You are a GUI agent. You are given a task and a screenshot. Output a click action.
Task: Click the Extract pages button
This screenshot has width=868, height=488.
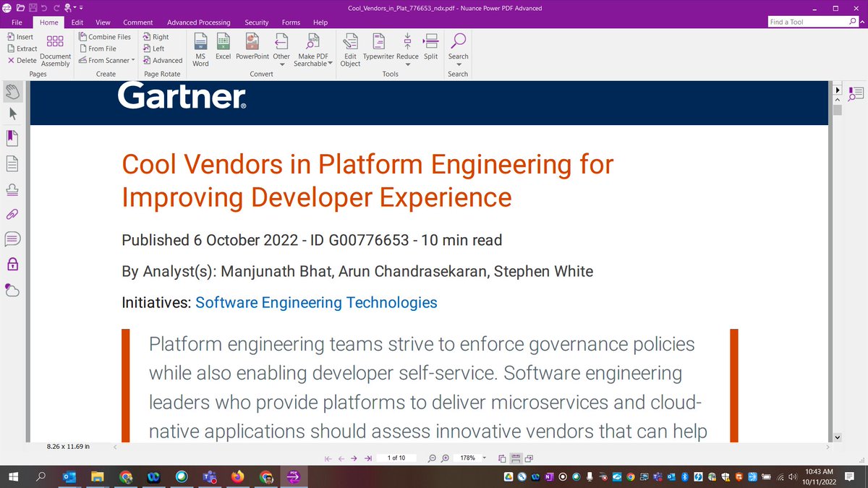coord(22,48)
